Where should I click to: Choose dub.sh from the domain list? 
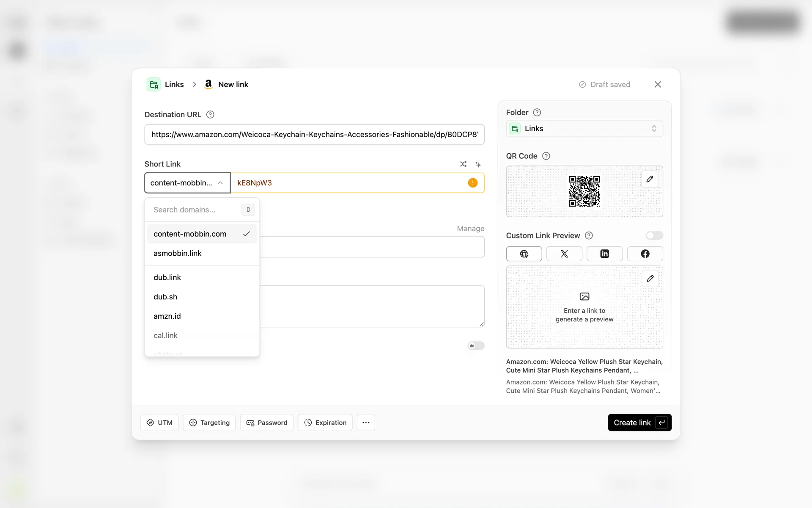pos(165,297)
